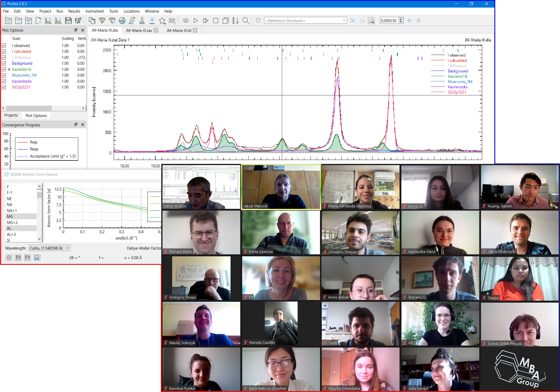560x392 pixels.
Task: Click Jakub Matusik video thumbnail
Action: (281, 187)
